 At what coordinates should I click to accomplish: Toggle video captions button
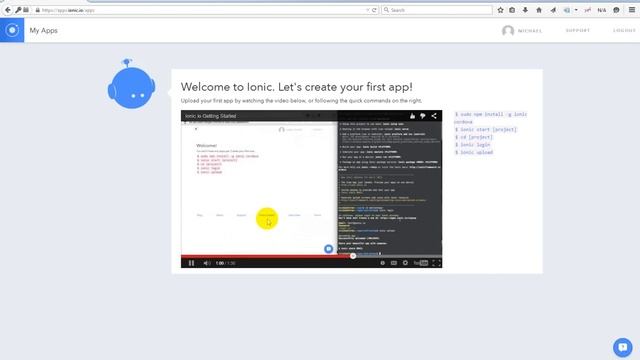point(394,263)
